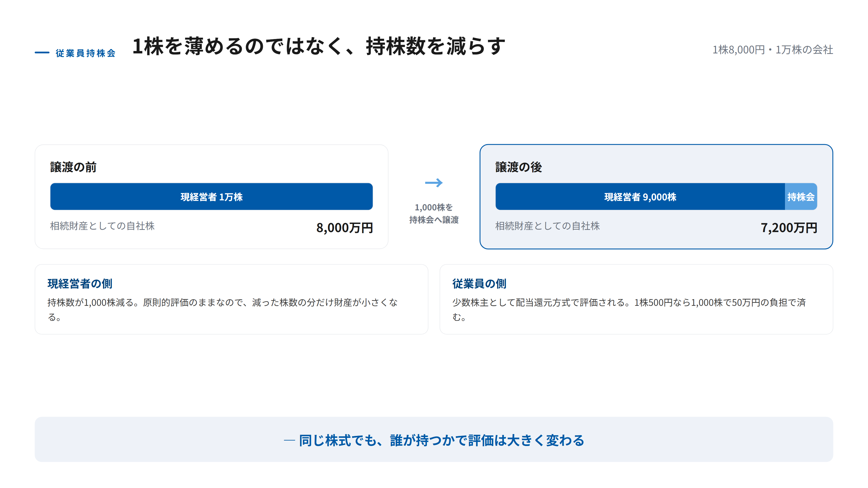Click the 8,000万円 value

(x=344, y=228)
